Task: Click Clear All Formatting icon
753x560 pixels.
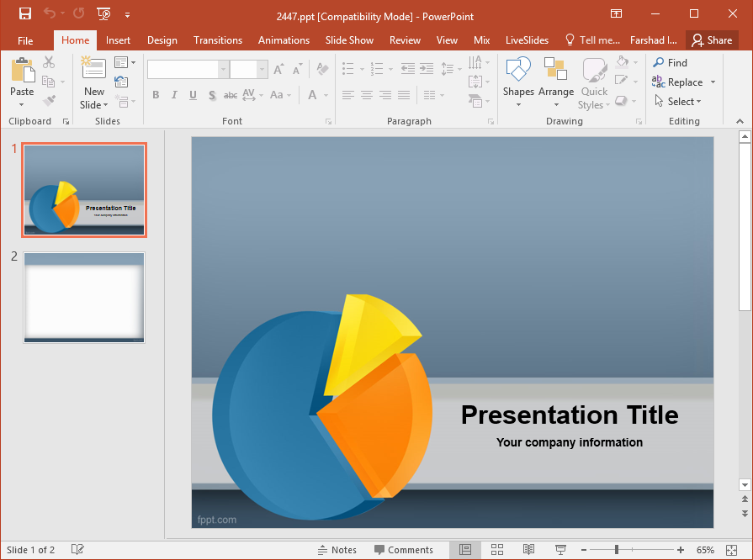Action: [x=323, y=70]
